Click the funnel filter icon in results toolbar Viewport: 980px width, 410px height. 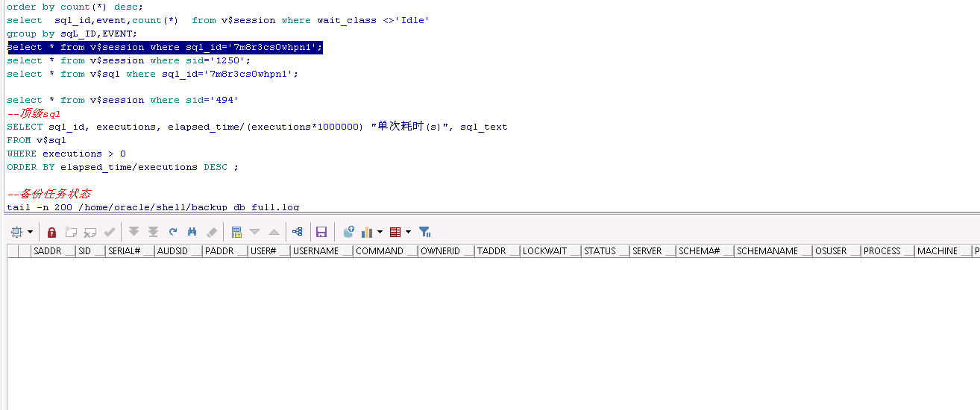(424, 232)
